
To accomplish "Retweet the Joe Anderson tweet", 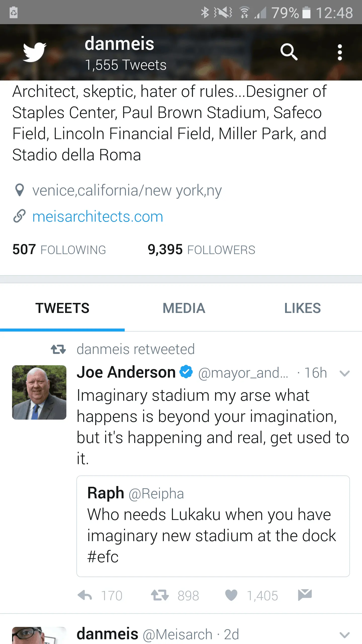I will [160, 595].
